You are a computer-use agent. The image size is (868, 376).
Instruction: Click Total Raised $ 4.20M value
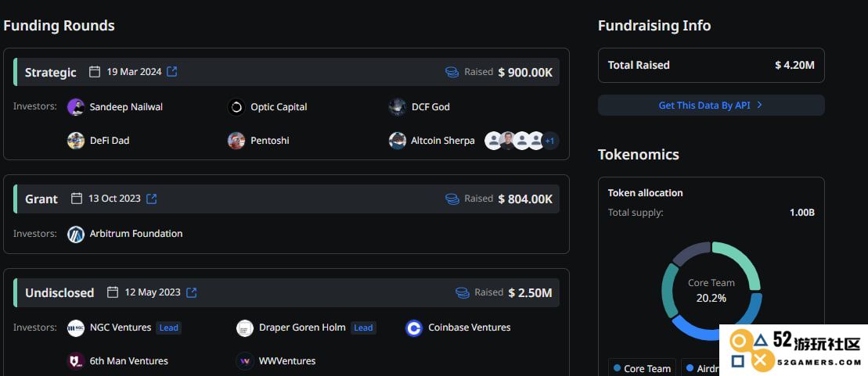[794, 65]
